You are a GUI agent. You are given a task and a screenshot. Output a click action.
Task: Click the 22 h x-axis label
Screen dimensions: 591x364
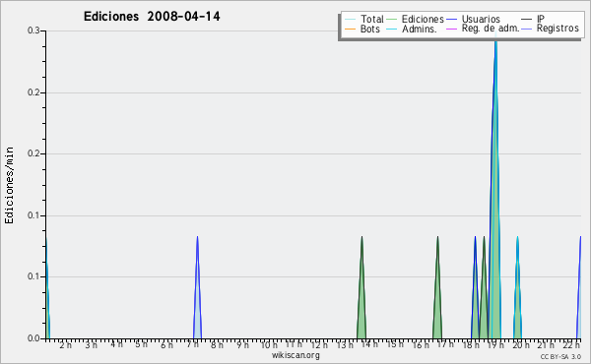coord(571,345)
